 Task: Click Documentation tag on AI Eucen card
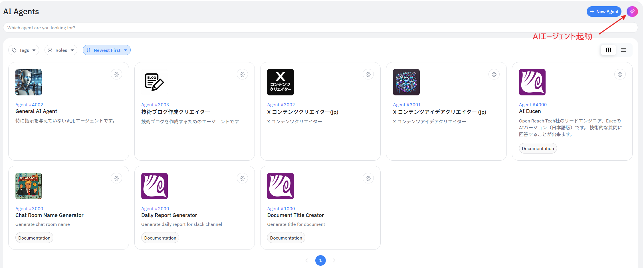[x=538, y=148]
